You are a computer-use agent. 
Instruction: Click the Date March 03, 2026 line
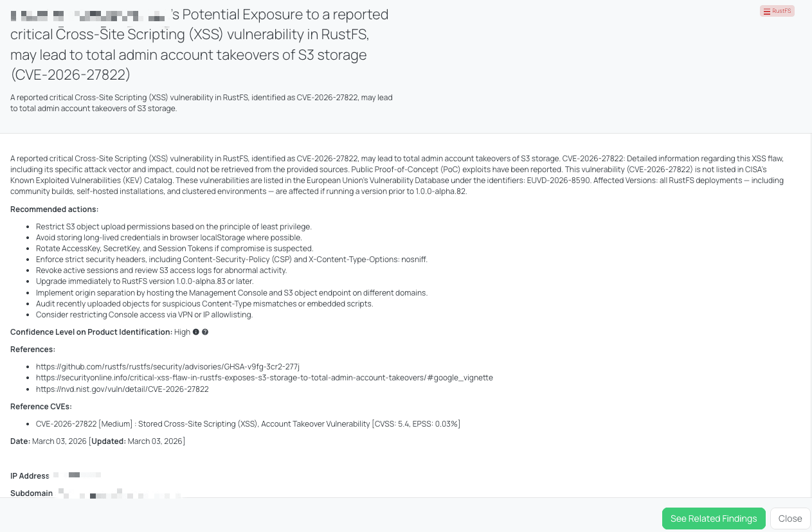(x=98, y=441)
